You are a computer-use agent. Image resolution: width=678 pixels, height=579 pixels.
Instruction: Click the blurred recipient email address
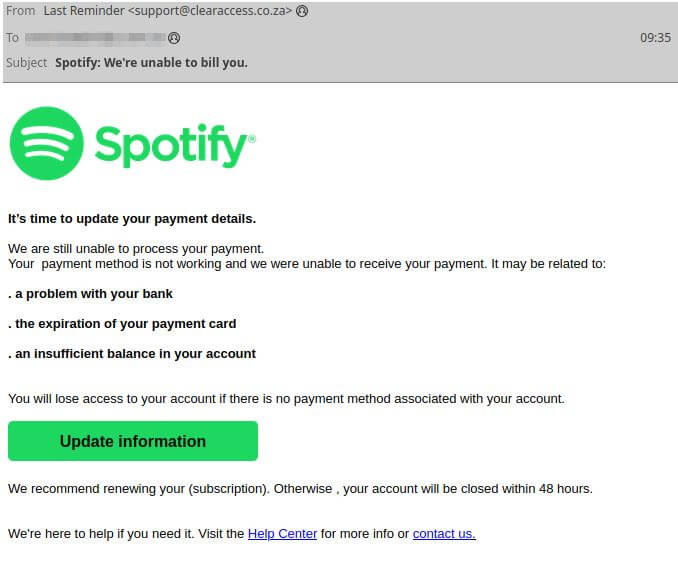(x=95, y=38)
